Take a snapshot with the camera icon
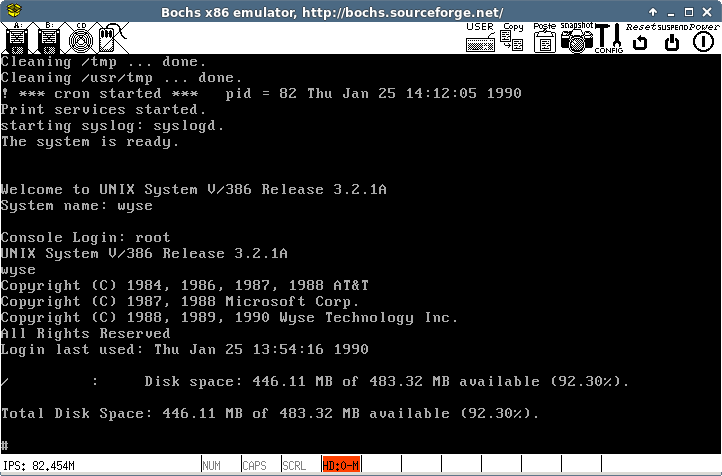Image resolution: width=722 pixels, height=476 pixels. [x=577, y=37]
